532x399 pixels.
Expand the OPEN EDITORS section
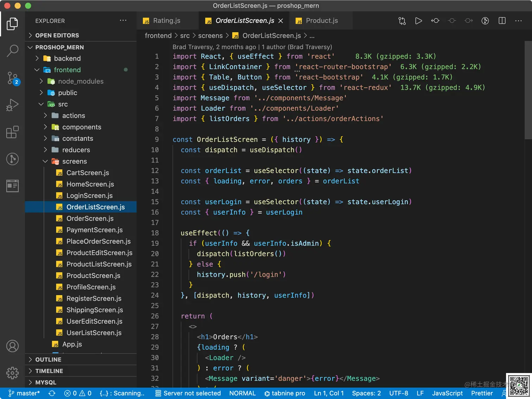pos(81,36)
